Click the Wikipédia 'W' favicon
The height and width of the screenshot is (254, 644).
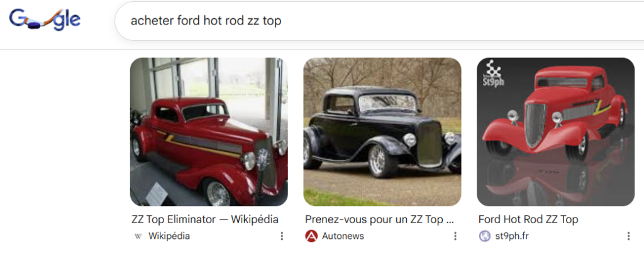click(138, 236)
